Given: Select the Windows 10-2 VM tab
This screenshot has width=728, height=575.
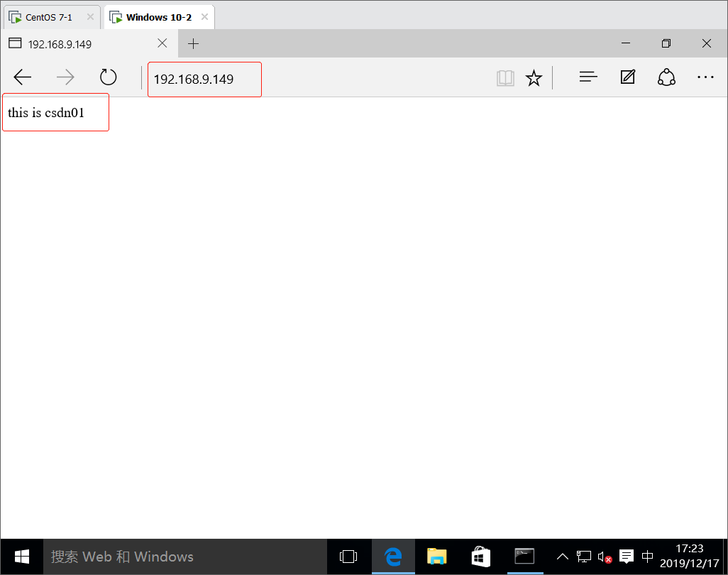Looking at the screenshot, I should [x=159, y=17].
